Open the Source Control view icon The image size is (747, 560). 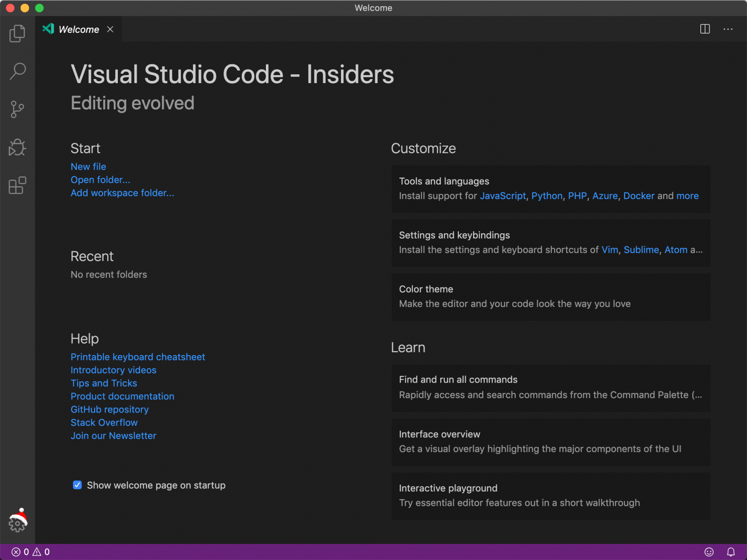coord(17,109)
